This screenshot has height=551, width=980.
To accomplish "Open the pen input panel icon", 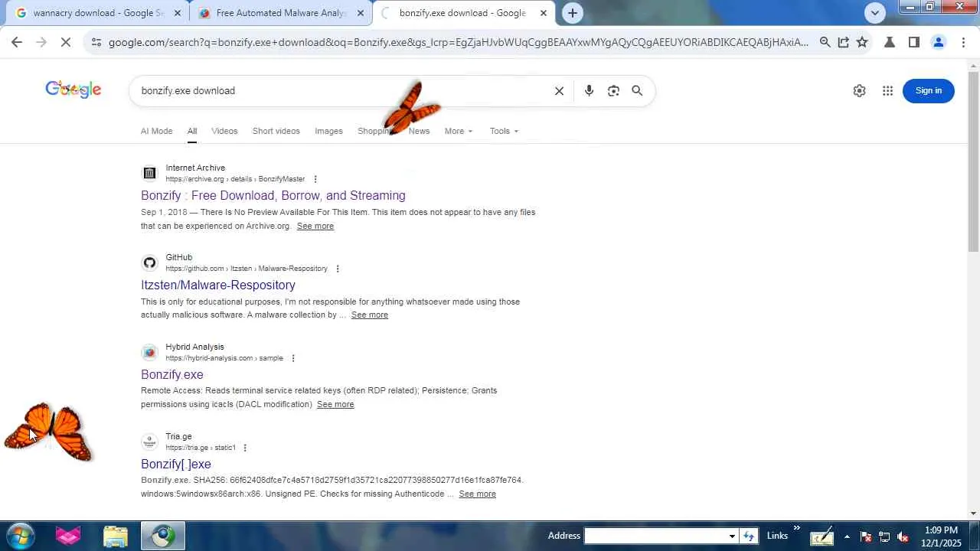I will point(822,536).
